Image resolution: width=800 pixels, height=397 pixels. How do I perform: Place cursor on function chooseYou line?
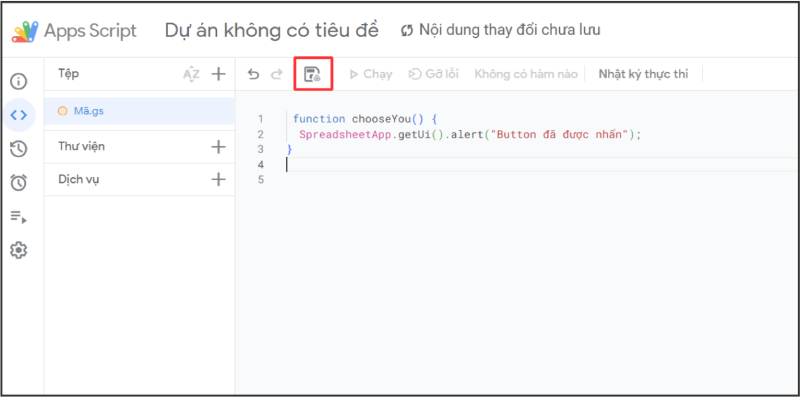(x=365, y=119)
